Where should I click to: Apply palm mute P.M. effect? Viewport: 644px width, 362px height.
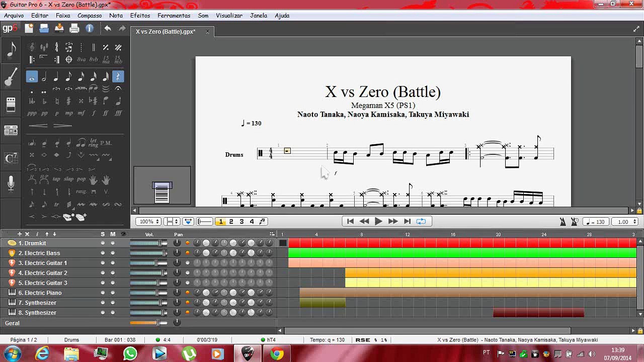point(106,143)
